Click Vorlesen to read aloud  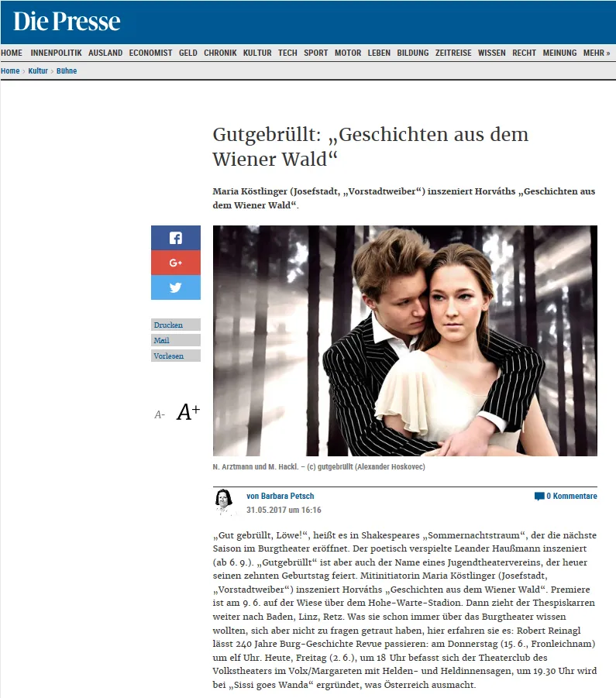[x=176, y=356]
